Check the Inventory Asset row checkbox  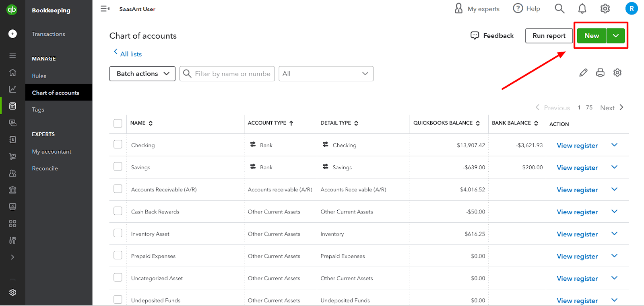point(118,233)
